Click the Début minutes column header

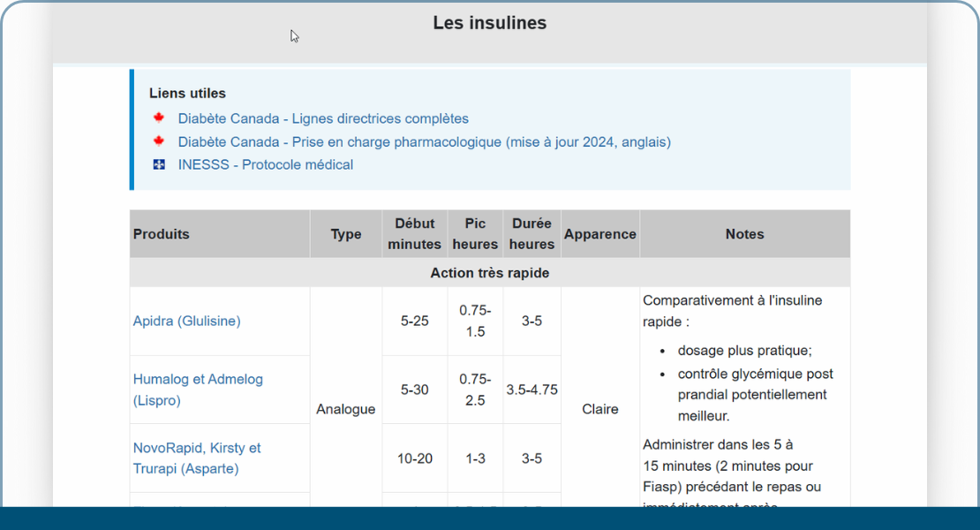point(415,233)
